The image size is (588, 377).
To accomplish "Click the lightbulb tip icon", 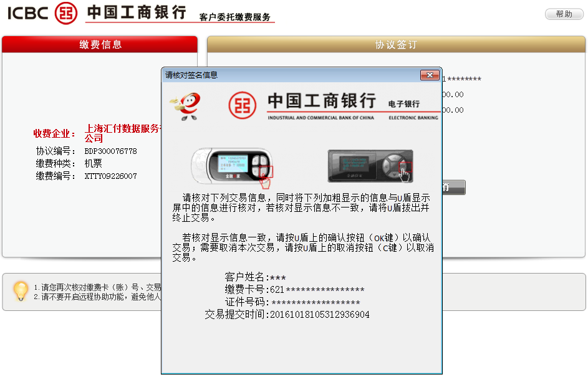I will click(x=21, y=291).
